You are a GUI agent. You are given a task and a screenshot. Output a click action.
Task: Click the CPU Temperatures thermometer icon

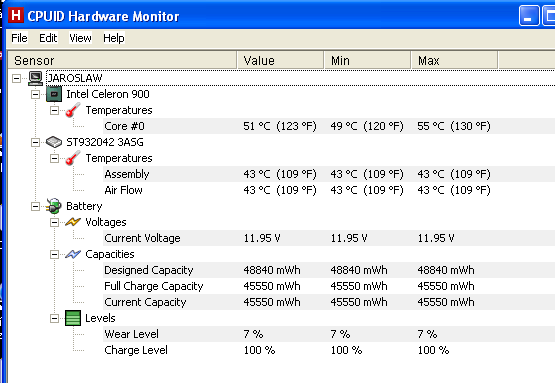pos(73,110)
